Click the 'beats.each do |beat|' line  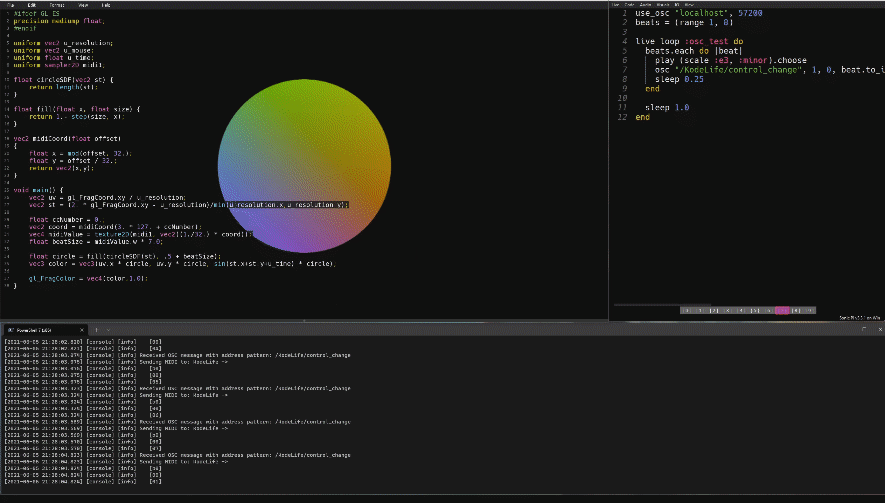pyautogui.click(x=694, y=51)
